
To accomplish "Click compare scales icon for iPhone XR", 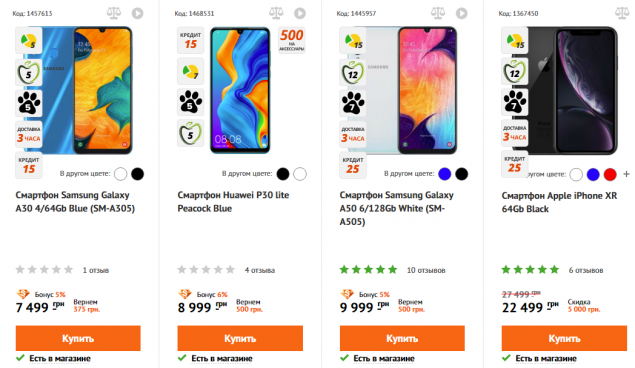I will [622, 13].
